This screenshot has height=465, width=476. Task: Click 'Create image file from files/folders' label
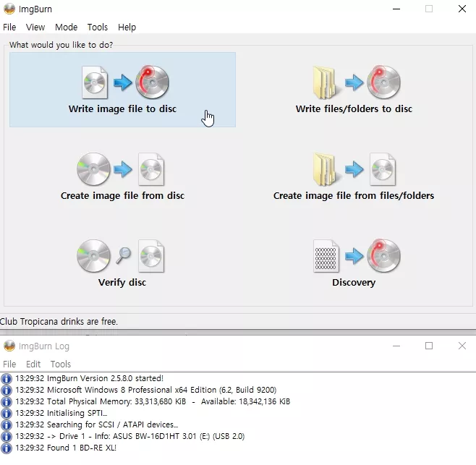click(x=354, y=196)
